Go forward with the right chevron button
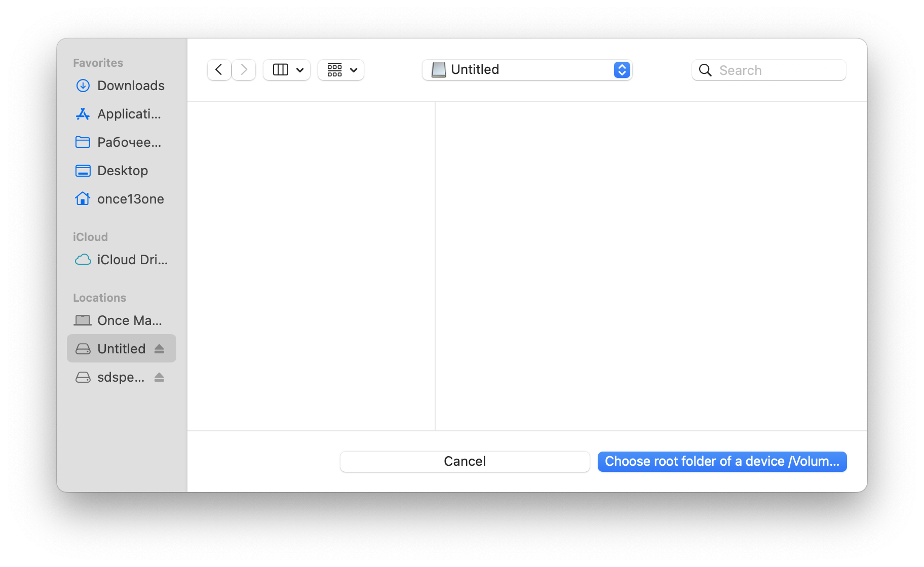The height and width of the screenshot is (567, 924). coord(244,70)
